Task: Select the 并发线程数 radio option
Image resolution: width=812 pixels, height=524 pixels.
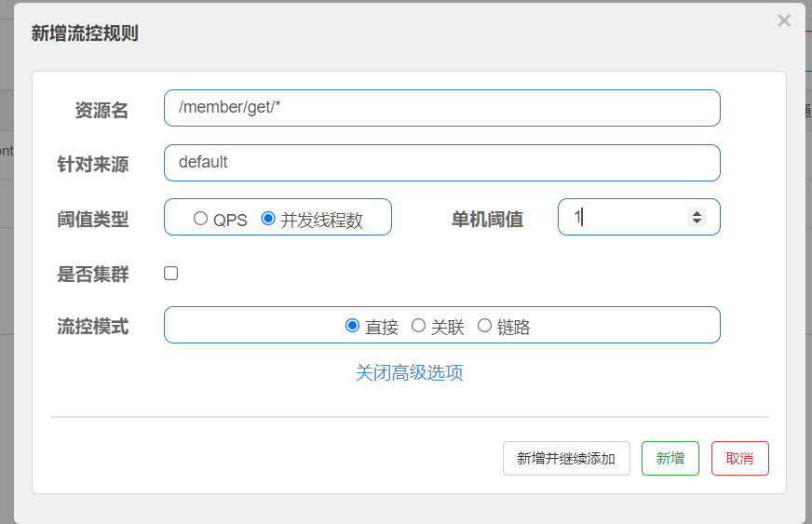Action: 268,219
